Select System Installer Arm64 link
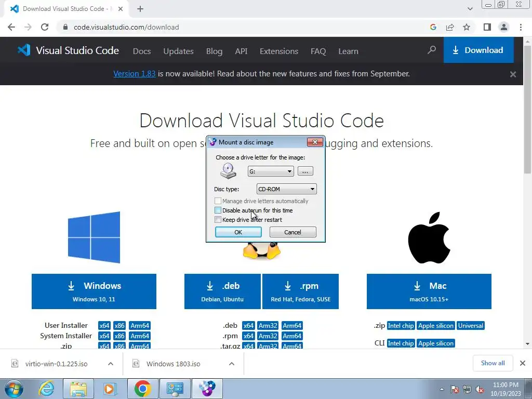 click(x=140, y=336)
